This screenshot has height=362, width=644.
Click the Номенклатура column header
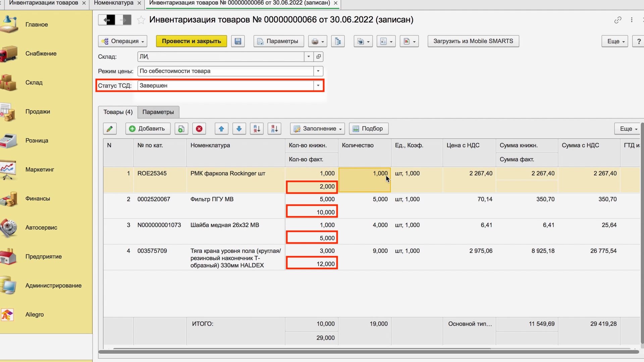(236, 153)
